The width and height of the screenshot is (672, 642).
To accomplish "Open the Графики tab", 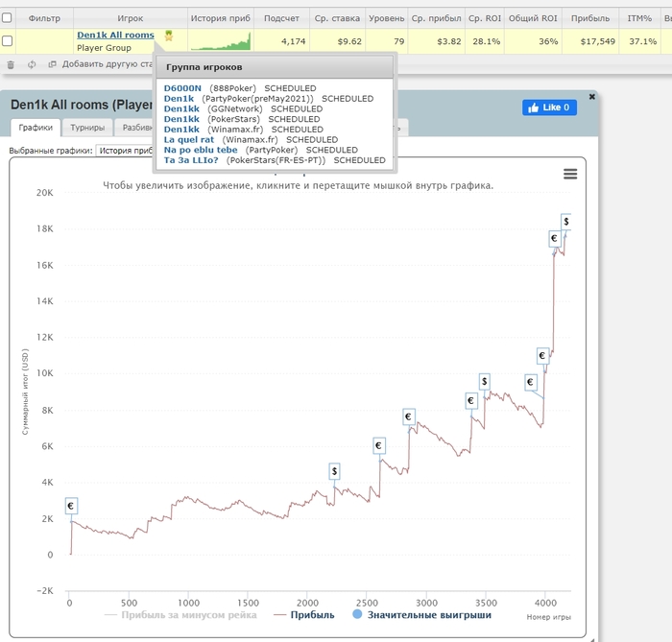I will (36, 128).
